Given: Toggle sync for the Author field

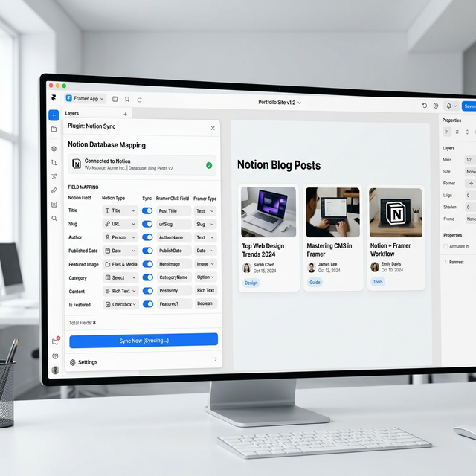Looking at the screenshot, I should [x=147, y=237].
